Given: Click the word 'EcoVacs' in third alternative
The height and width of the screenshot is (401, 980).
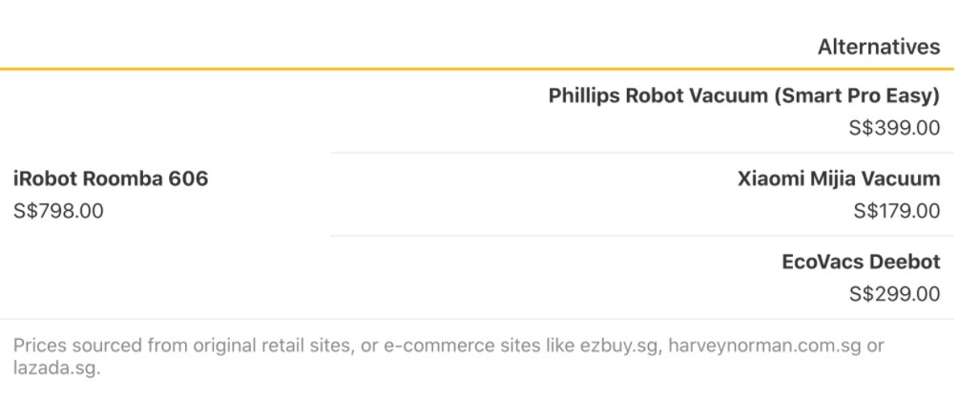Looking at the screenshot, I should pos(817,262).
